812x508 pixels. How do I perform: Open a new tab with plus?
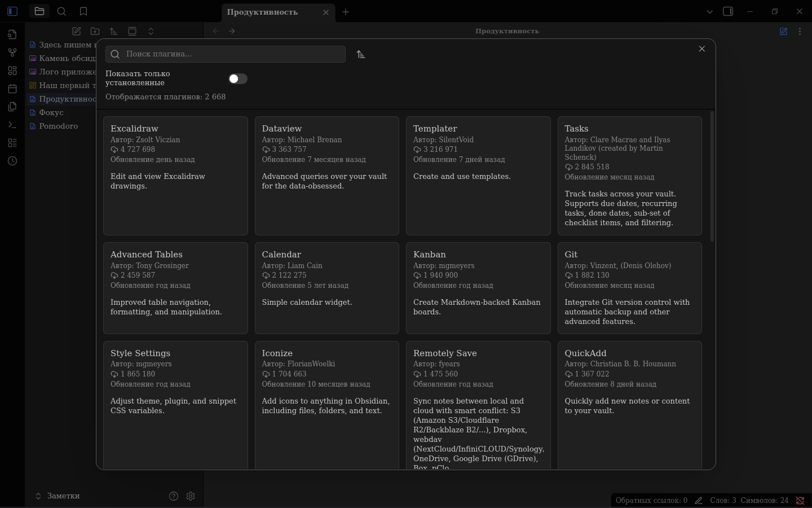(346, 12)
